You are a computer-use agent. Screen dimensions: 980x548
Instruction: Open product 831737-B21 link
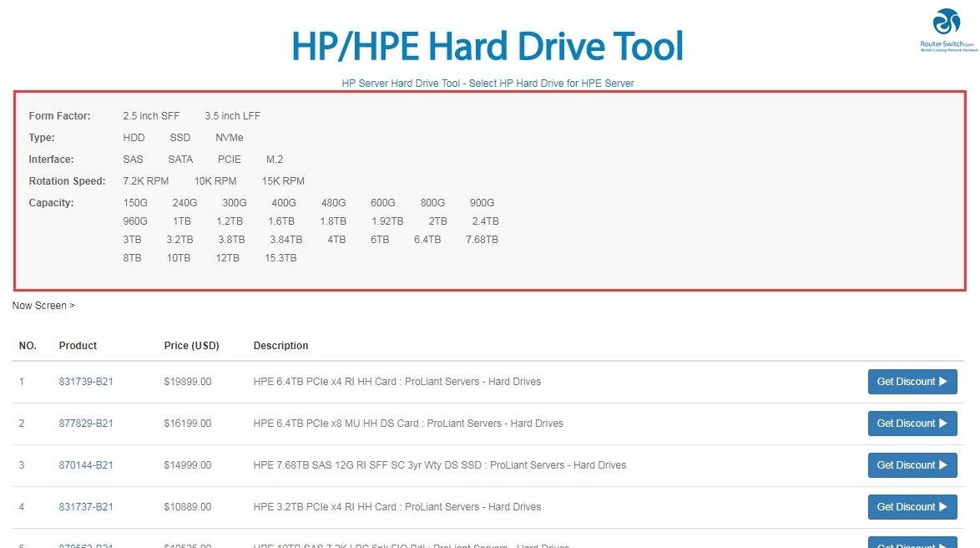click(x=86, y=507)
